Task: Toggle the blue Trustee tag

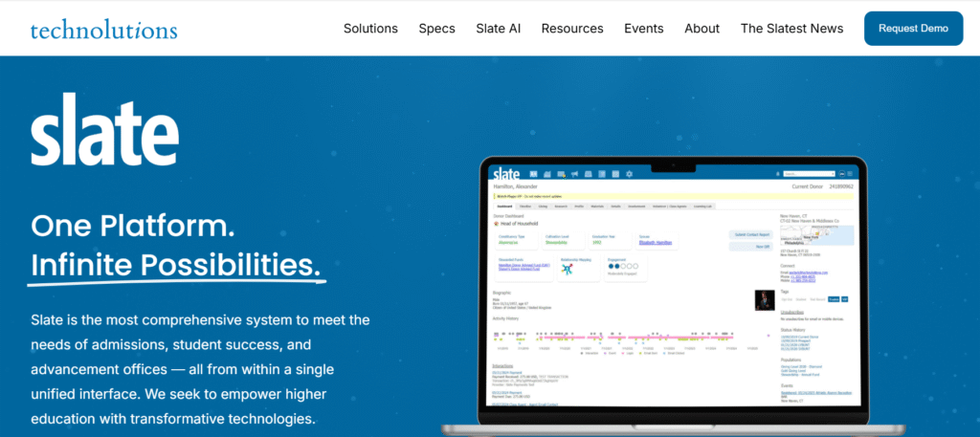Action: [833, 298]
